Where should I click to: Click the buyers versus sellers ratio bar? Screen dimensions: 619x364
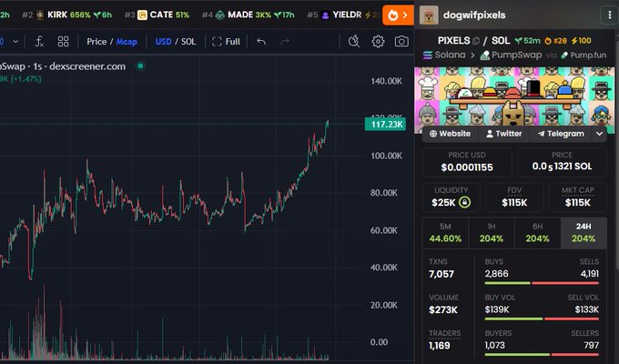(542, 355)
